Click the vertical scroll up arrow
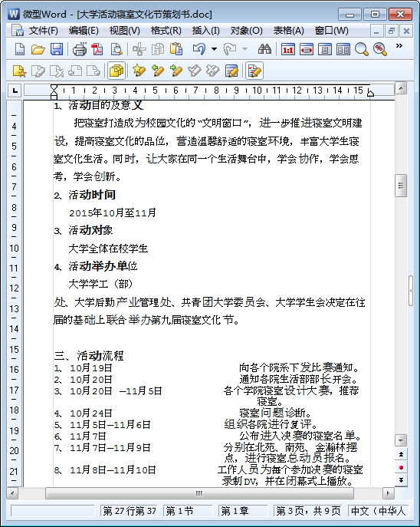 click(401, 88)
